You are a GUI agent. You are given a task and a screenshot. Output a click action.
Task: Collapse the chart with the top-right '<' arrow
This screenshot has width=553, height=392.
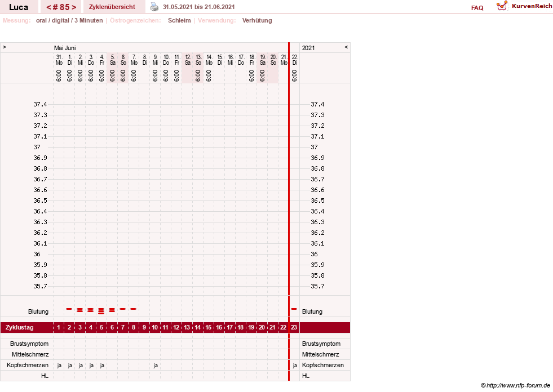coord(346,47)
